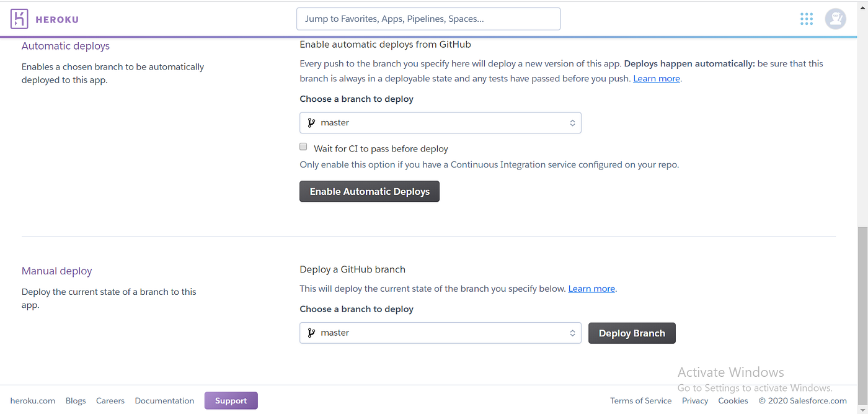Open the Cookies footer link
The image size is (868, 414).
click(733, 400)
